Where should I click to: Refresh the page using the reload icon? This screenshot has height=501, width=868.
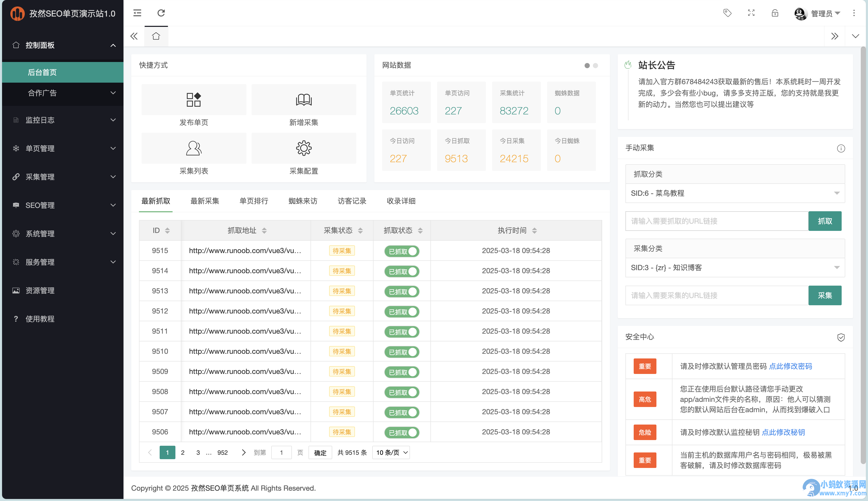pyautogui.click(x=161, y=13)
